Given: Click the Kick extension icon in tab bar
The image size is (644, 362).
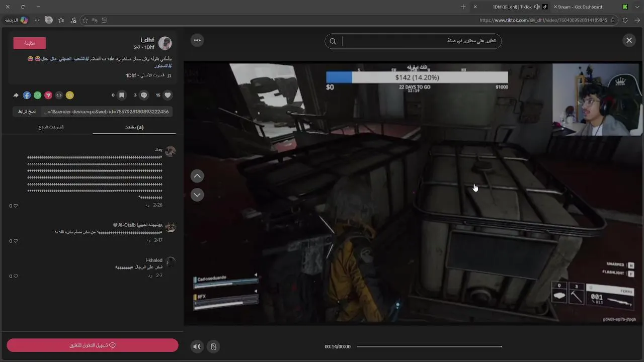Looking at the screenshot, I should pyautogui.click(x=625, y=7).
